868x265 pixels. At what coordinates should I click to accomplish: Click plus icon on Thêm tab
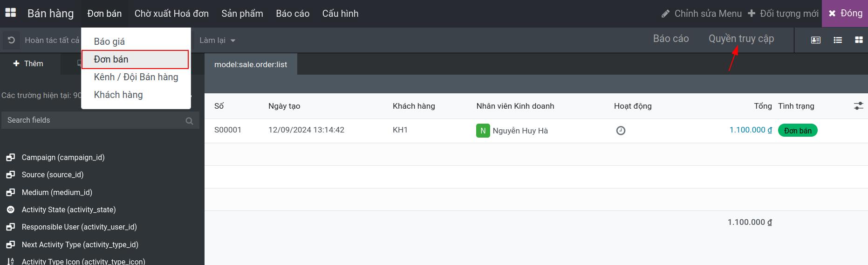coord(16,63)
